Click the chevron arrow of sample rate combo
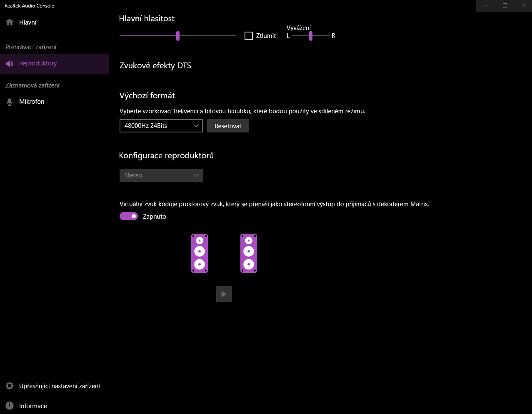Image resolution: width=532 pixels, height=414 pixels. [x=196, y=126]
